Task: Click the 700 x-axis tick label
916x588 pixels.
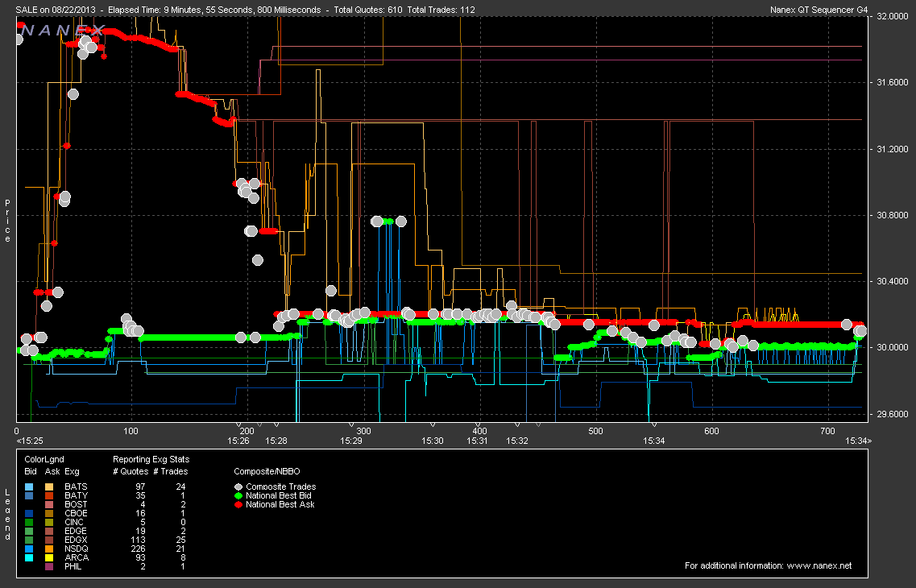Action: (x=828, y=431)
